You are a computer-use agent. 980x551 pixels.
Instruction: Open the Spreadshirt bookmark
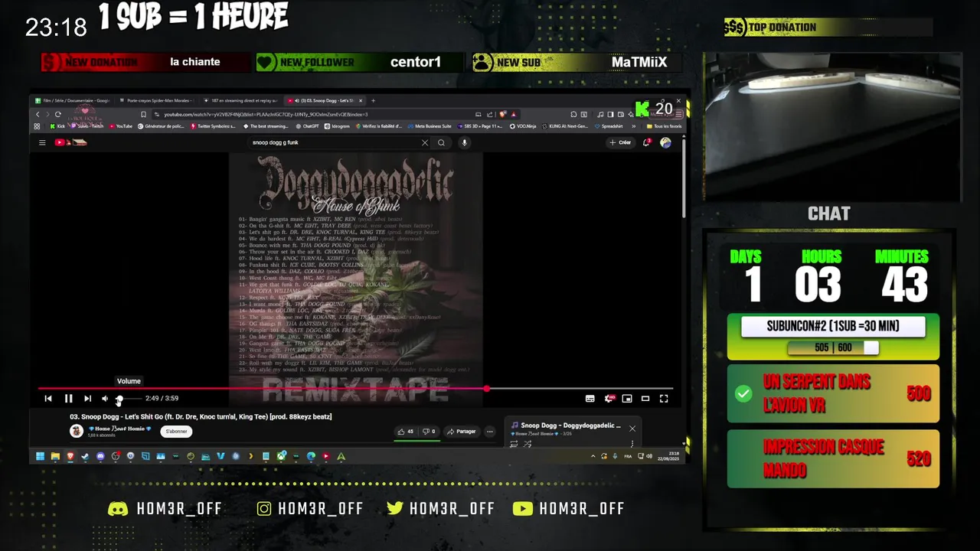tap(609, 126)
